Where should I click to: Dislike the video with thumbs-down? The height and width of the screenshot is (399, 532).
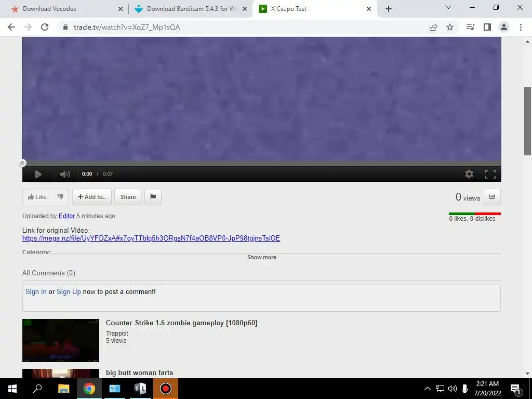[x=60, y=197]
